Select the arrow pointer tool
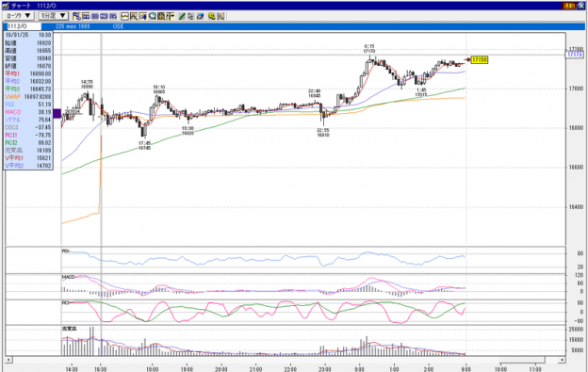This screenshot has width=588, height=372. click(191, 16)
